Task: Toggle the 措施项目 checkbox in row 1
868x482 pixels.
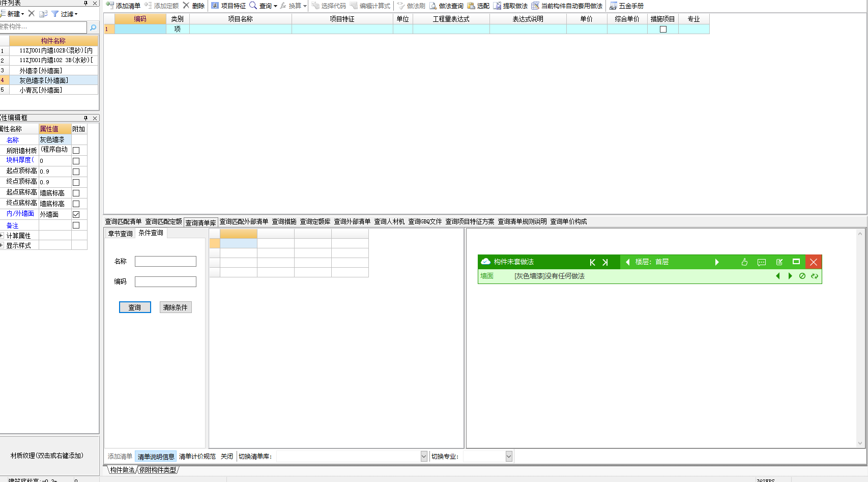Action: [x=663, y=29]
